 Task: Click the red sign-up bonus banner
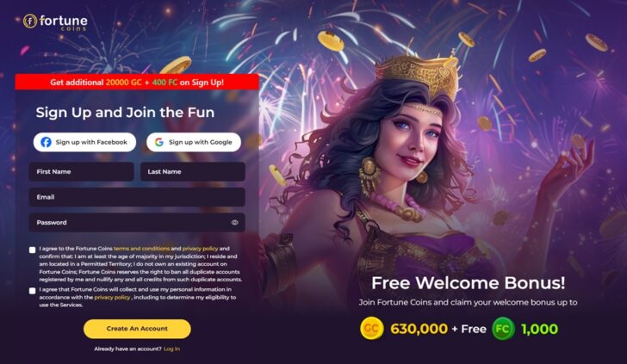[x=137, y=82]
